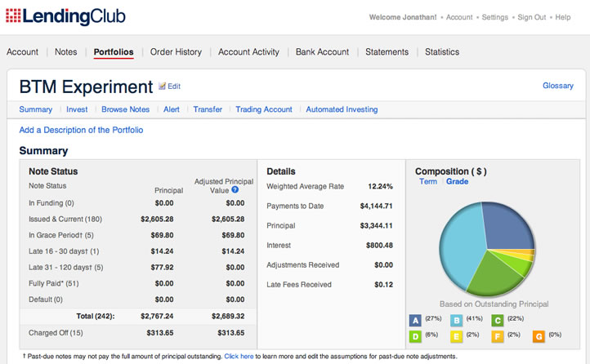590x364 pixels.
Task: Click the Edit pencil icon beside portfolio name
Action: click(163, 86)
